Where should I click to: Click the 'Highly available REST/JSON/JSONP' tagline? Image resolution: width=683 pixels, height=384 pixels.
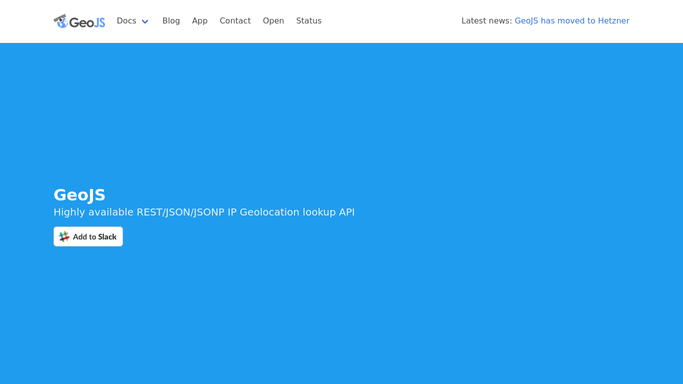[139, 212]
